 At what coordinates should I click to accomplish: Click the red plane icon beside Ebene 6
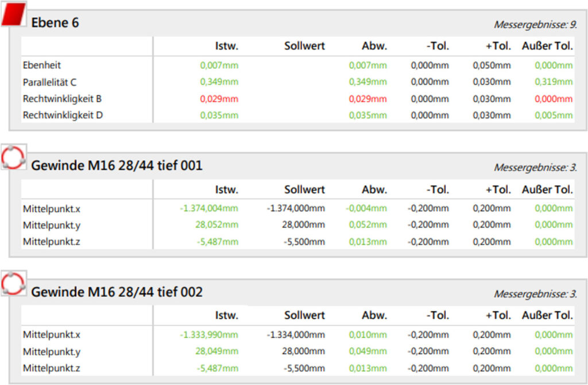14,15
